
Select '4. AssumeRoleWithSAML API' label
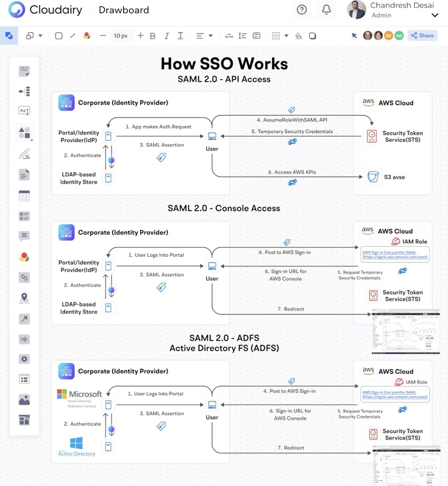[x=292, y=120]
